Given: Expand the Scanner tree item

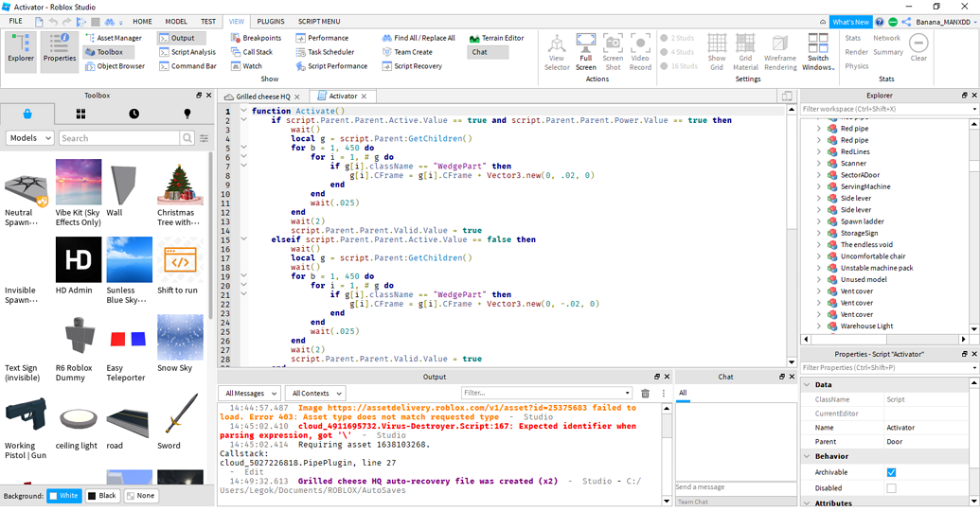Looking at the screenshot, I should click(x=819, y=163).
